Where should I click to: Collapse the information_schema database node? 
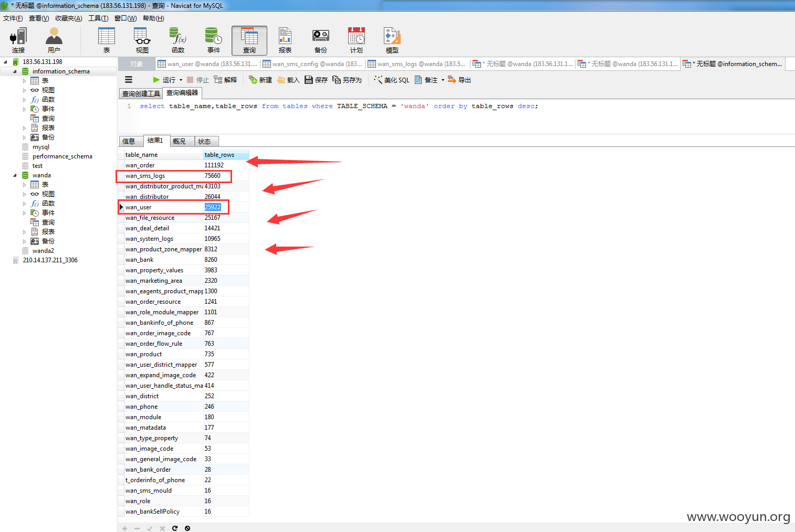(x=15, y=71)
